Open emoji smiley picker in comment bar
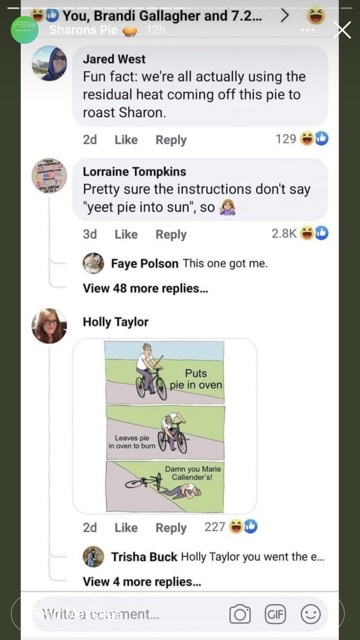Image resolution: width=360 pixels, height=640 pixels. 311,614
